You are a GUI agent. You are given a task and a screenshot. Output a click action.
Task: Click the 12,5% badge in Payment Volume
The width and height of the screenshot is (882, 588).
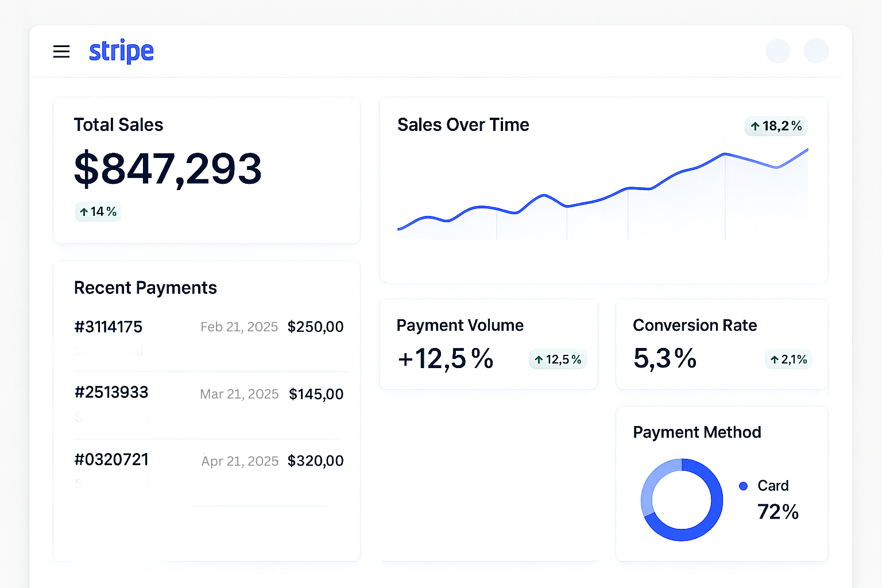tap(558, 359)
